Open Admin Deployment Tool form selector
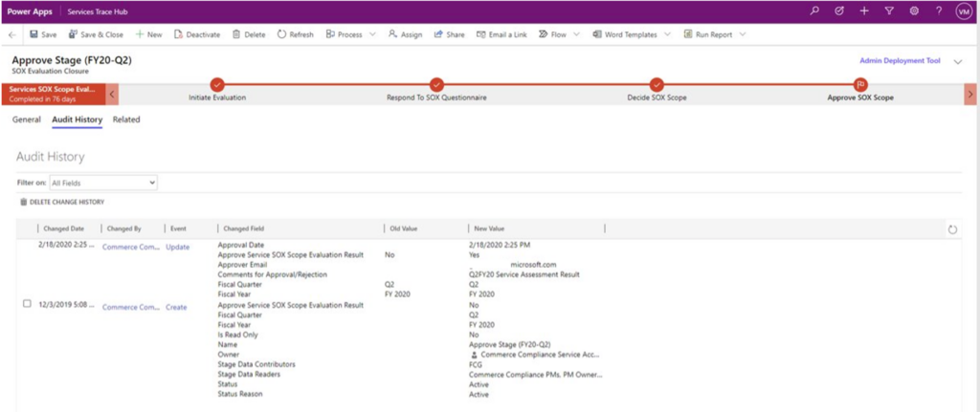 click(x=900, y=61)
